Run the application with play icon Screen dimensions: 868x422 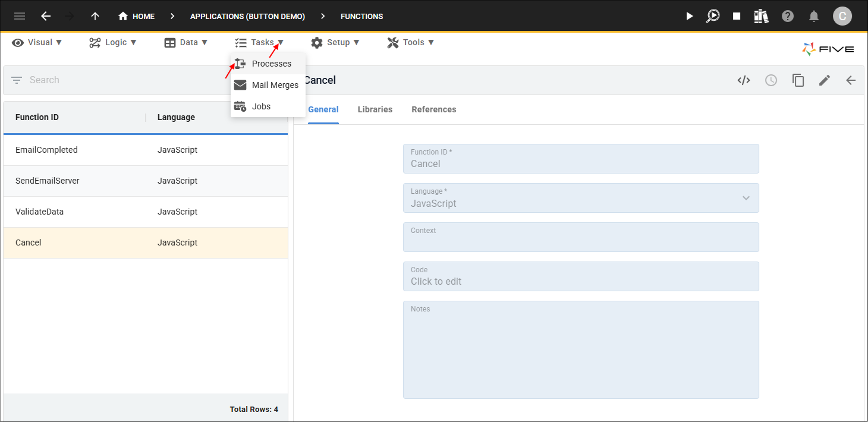(690, 16)
